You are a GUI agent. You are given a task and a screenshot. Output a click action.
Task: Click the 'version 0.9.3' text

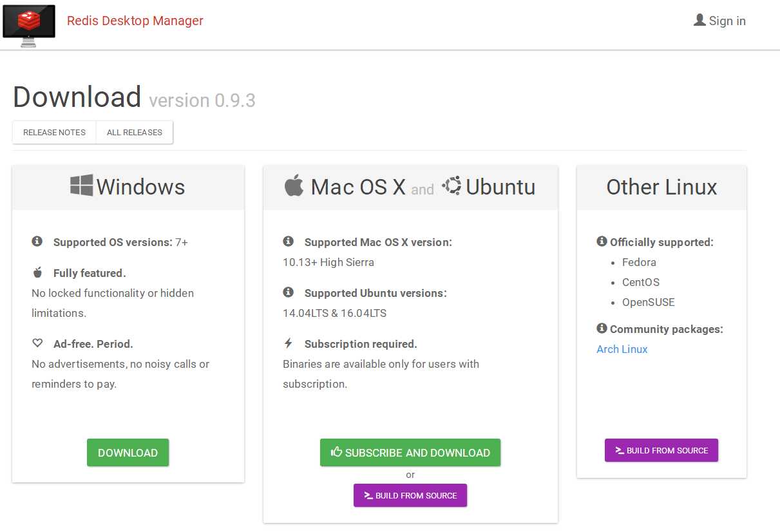(202, 100)
